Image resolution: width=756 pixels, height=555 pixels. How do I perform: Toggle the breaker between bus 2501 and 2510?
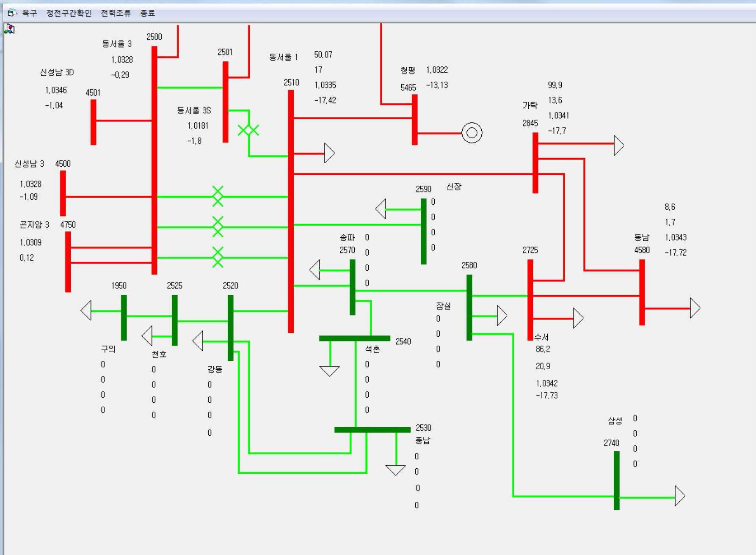click(x=248, y=130)
